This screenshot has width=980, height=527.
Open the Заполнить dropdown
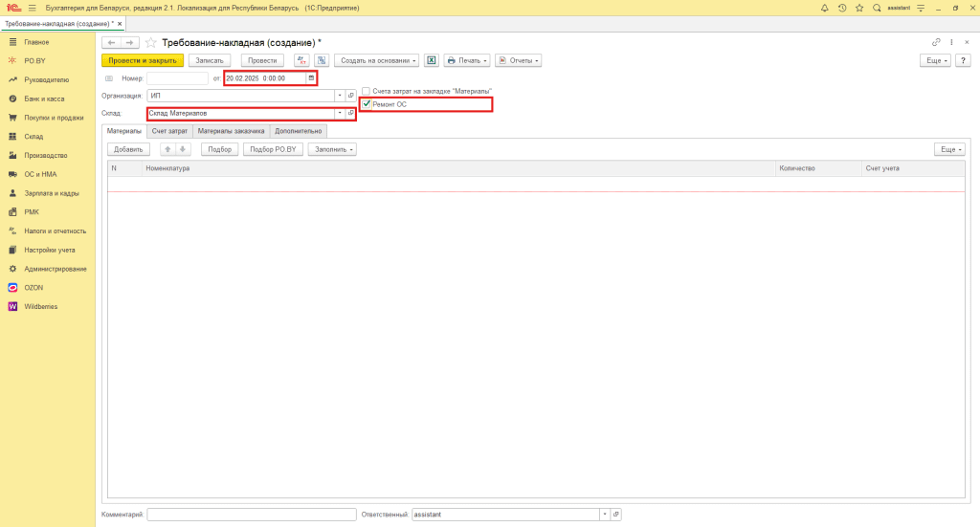[x=332, y=149]
